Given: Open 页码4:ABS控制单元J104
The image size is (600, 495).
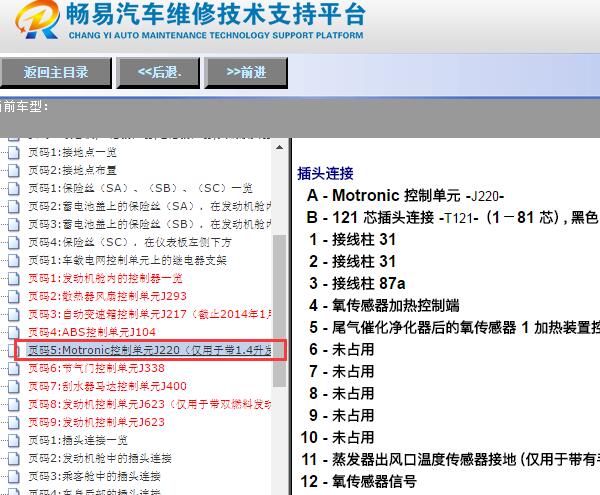Looking at the screenshot, I should 92,332.
